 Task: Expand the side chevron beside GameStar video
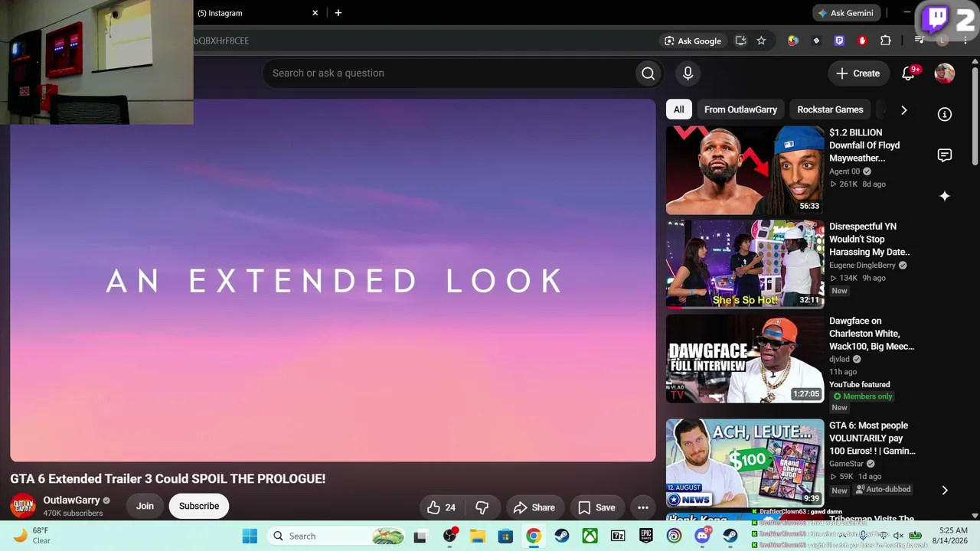click(945, 490)
